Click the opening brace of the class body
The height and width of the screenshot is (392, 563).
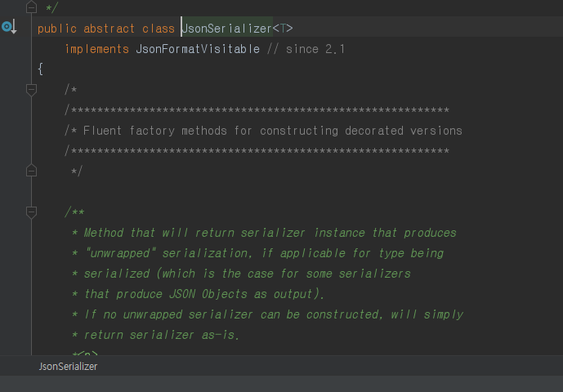40,69
